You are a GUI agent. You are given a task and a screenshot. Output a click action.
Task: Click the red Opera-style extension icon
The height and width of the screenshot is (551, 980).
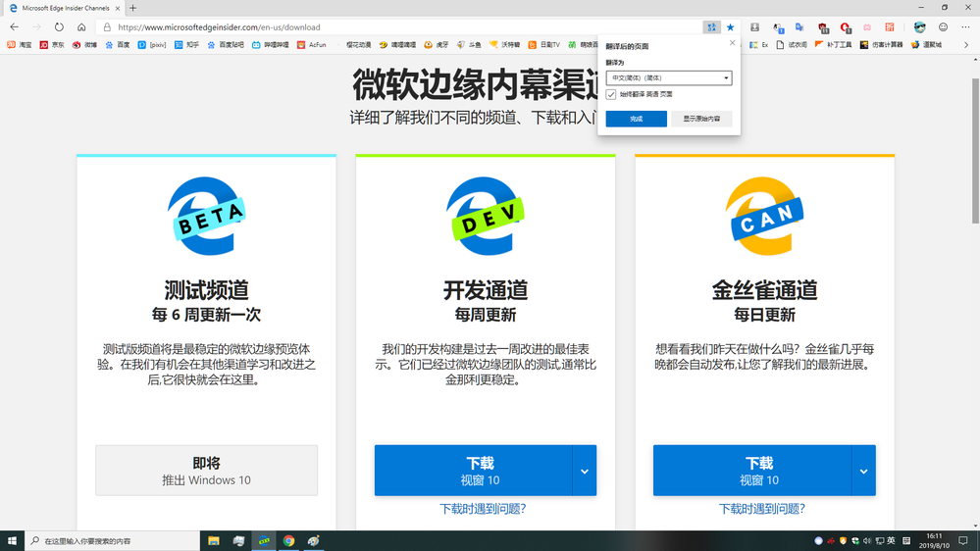[845, 27]
